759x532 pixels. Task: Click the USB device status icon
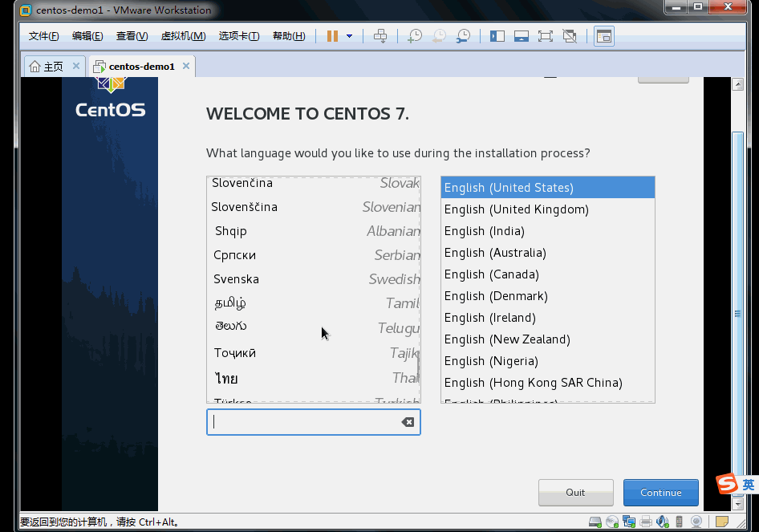pos(679,522)
